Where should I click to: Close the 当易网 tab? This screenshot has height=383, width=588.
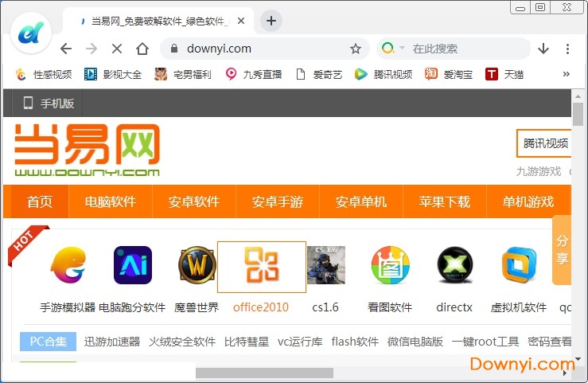click(241, 21)
